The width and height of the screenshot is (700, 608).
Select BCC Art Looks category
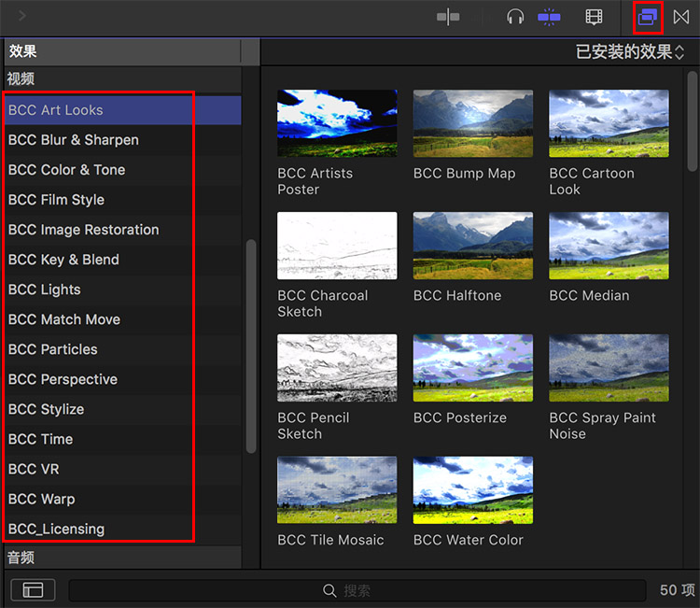123,110
